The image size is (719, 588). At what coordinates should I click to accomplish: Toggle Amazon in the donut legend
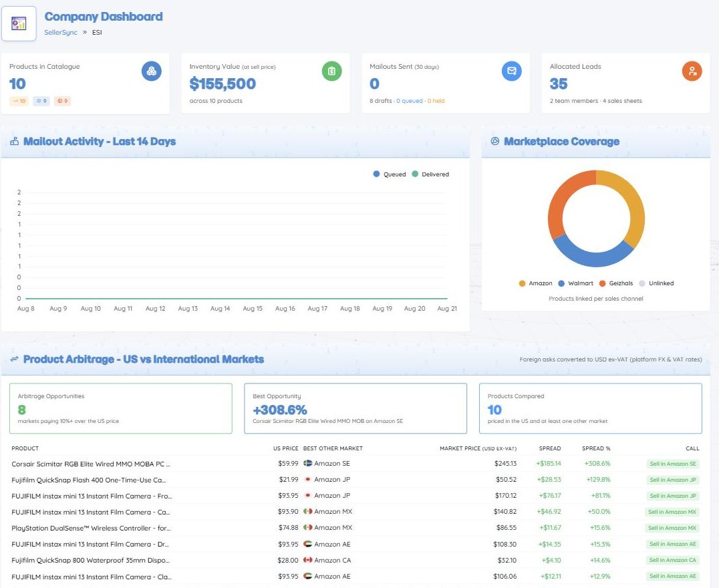click(535, 283)
